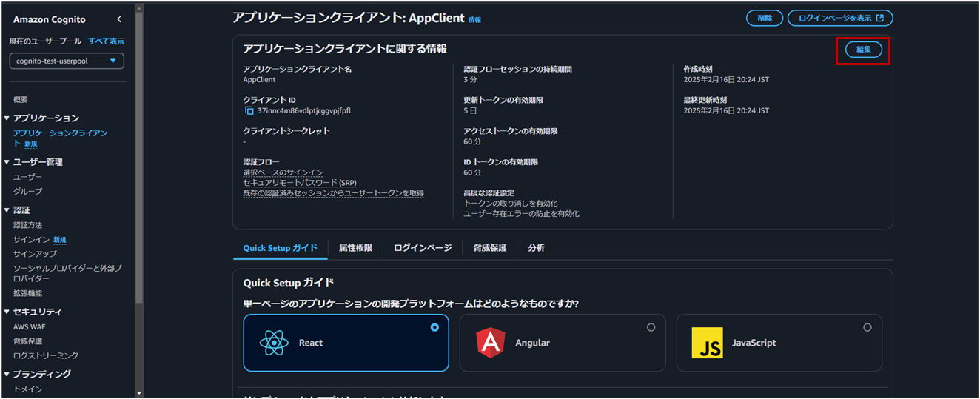Click セキュアリモートパスワード (SRP) text
The width and height of the screenshot is (980, 399).
click(x=301, y=182)
